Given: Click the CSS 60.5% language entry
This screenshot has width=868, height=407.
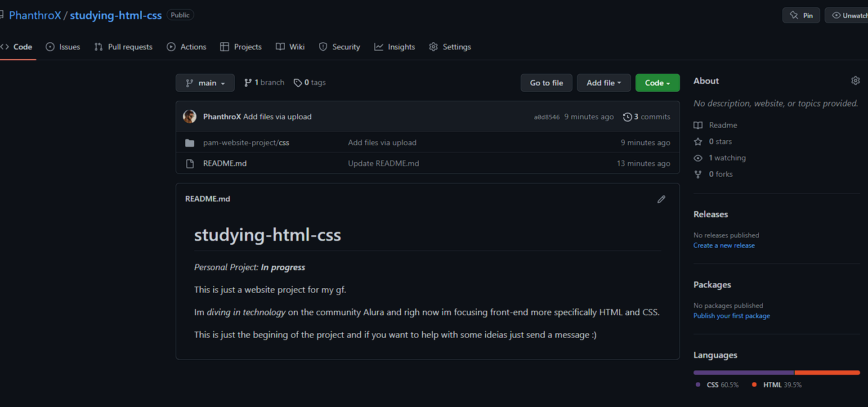Looking at the screenshot, I should click(717, 385).
